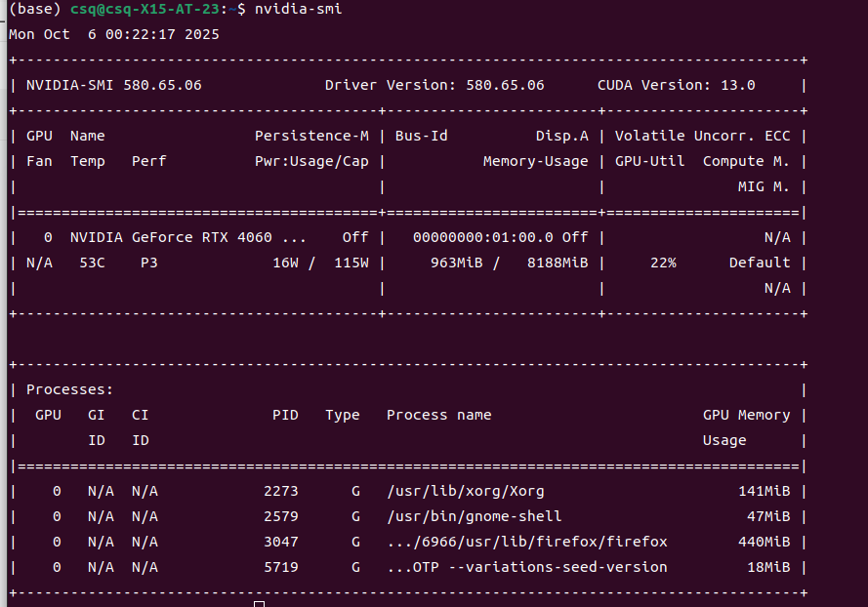Click memory used value '963MiB'
The height and width of the screenshot is (607, 868).
point(457,263)
